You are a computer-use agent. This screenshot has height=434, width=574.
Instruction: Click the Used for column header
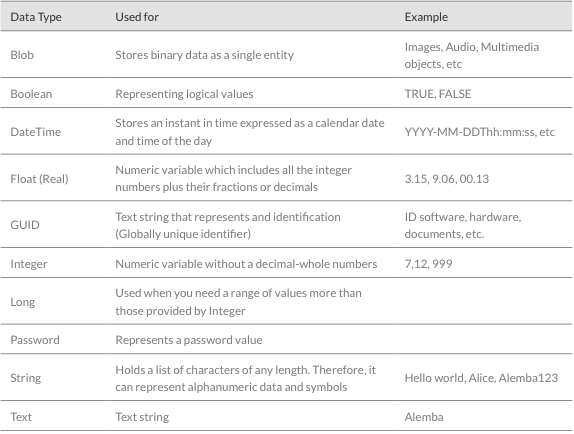(x=137, y=17)
